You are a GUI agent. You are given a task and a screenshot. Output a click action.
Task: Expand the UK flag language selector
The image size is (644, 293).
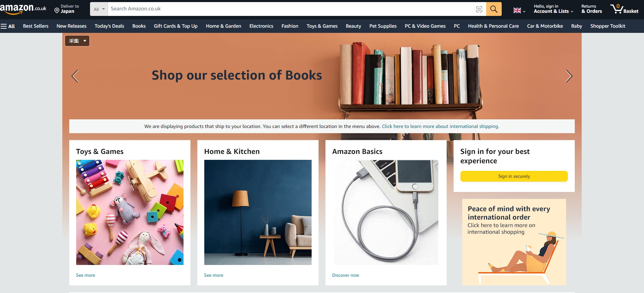[x=519, y=10]
